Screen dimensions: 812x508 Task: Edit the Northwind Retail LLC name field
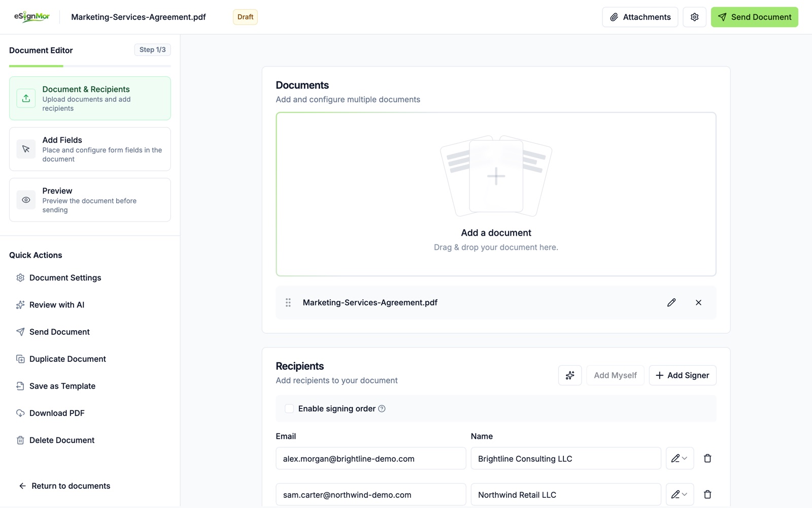coord(565,494)
